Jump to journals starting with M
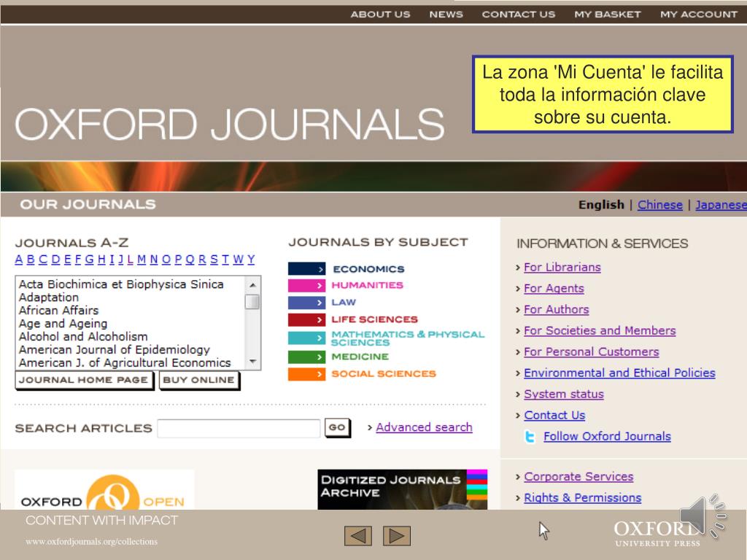This screenshot has height=560, width=747. (x=142, y=260)
